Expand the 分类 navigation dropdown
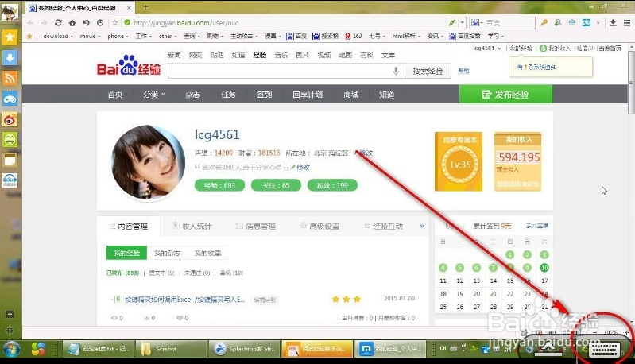Viewport: 635px width, 364px height. [x=154, y=95]
